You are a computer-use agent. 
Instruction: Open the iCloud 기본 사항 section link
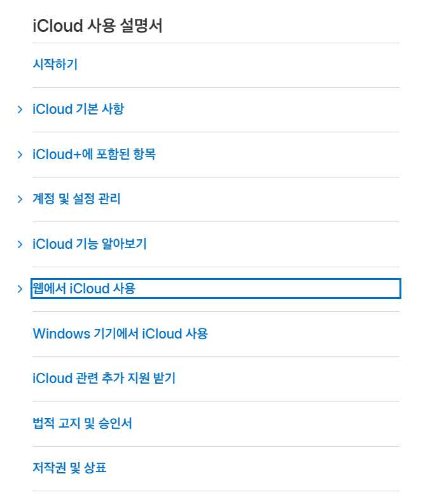coord(78,109)
